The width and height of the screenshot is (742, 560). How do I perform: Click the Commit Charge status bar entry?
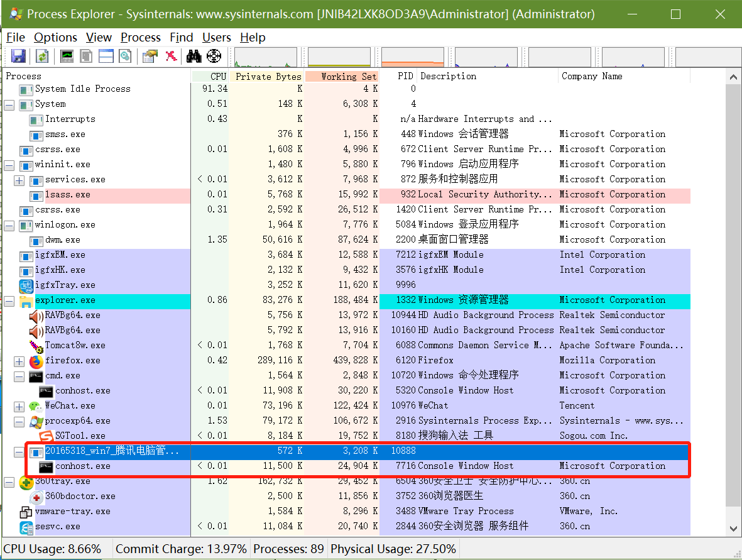[x=181, y=549]
